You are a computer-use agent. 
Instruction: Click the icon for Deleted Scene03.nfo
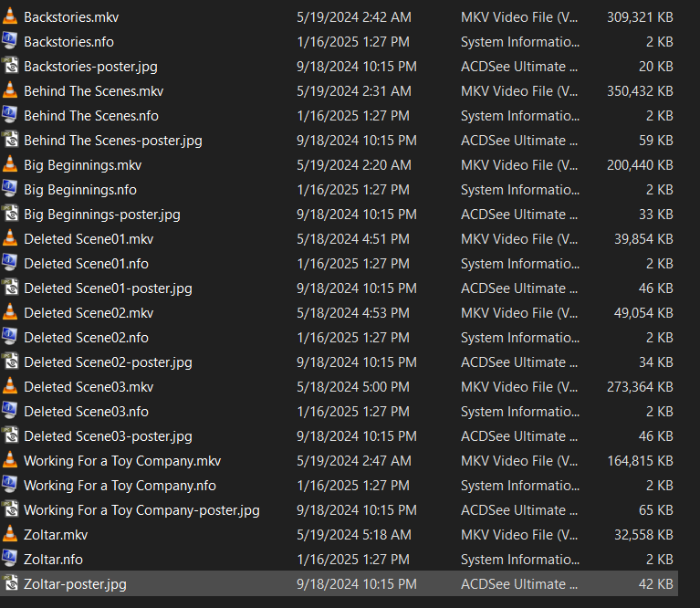point(10,411)
